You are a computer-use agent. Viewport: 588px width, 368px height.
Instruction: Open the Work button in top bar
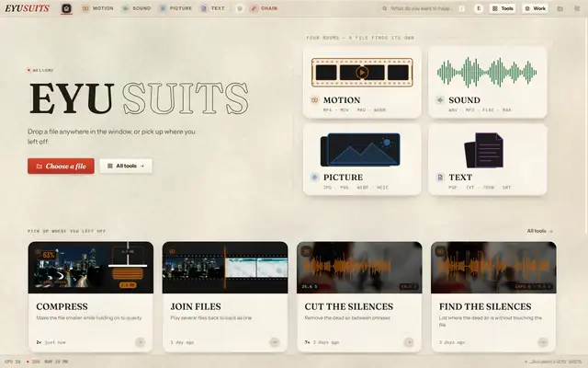pos(535,8)
